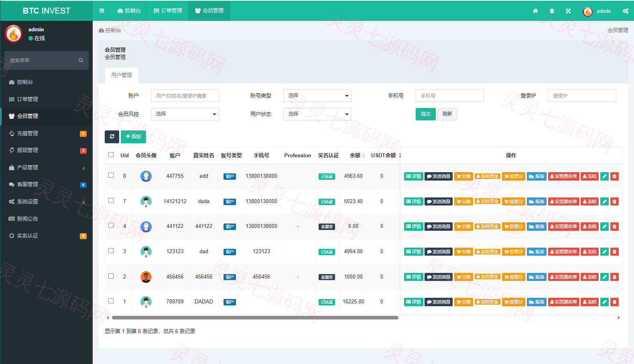Open the 用户状态 dropdown
634x364 pixels.
[317, 114]
